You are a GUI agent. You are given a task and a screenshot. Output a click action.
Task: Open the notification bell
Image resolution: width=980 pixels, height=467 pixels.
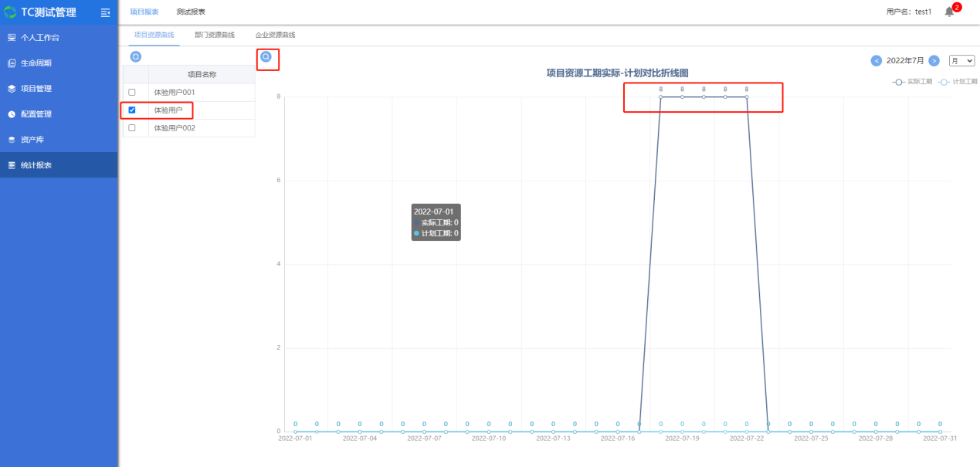(x=949, y=12)
